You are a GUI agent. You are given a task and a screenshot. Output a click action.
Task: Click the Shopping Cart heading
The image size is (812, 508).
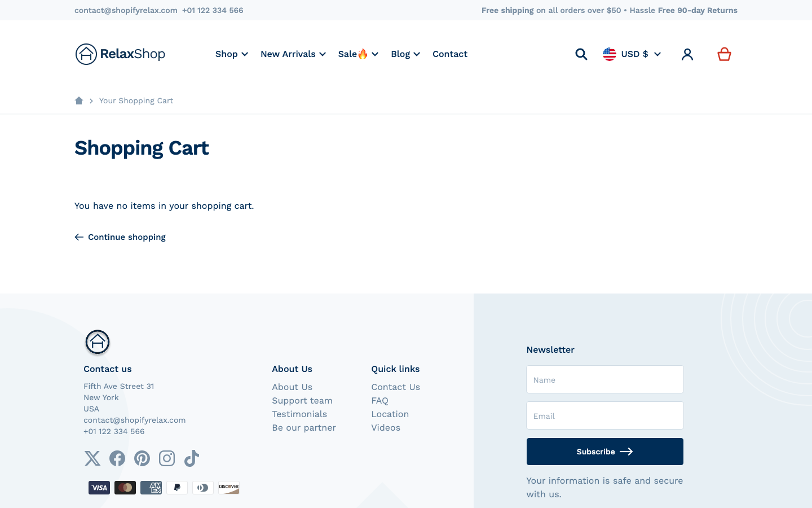tap(142, 148)
